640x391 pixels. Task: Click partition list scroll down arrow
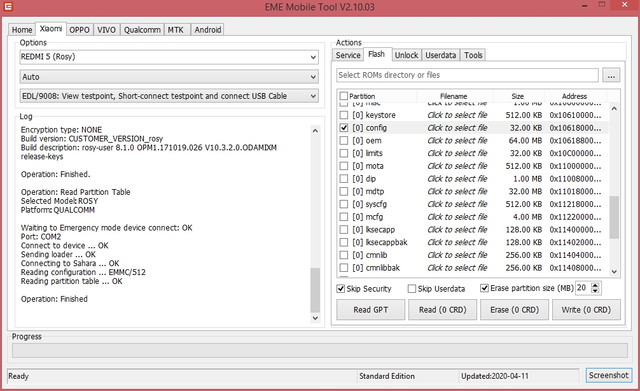click(x=614, y=271)
